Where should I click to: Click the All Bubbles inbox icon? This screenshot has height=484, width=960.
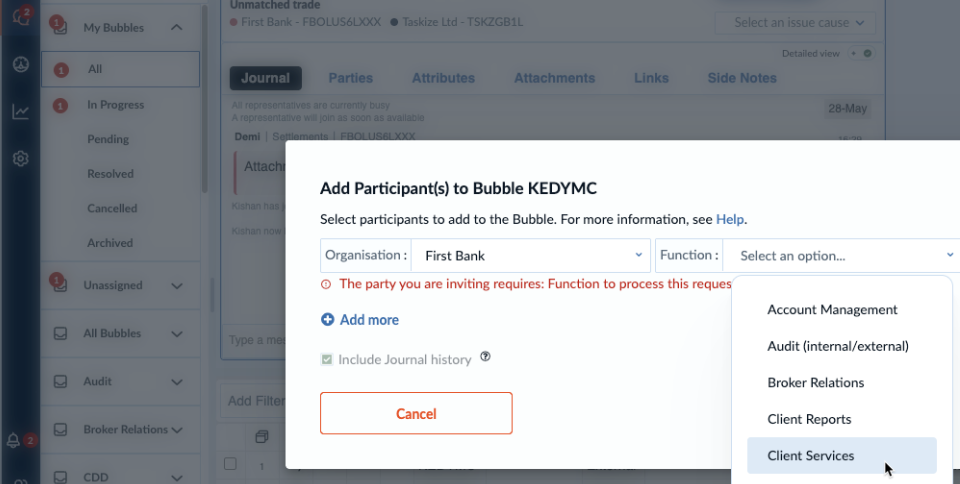(x=60, y=333)
